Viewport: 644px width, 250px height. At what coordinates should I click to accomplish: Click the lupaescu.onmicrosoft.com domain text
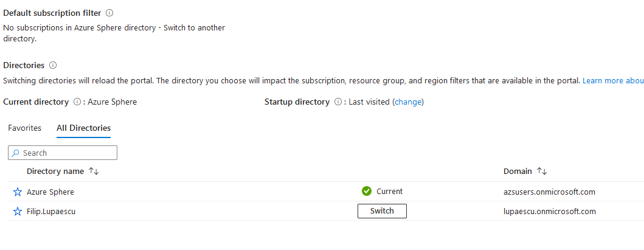coord(550,212)
